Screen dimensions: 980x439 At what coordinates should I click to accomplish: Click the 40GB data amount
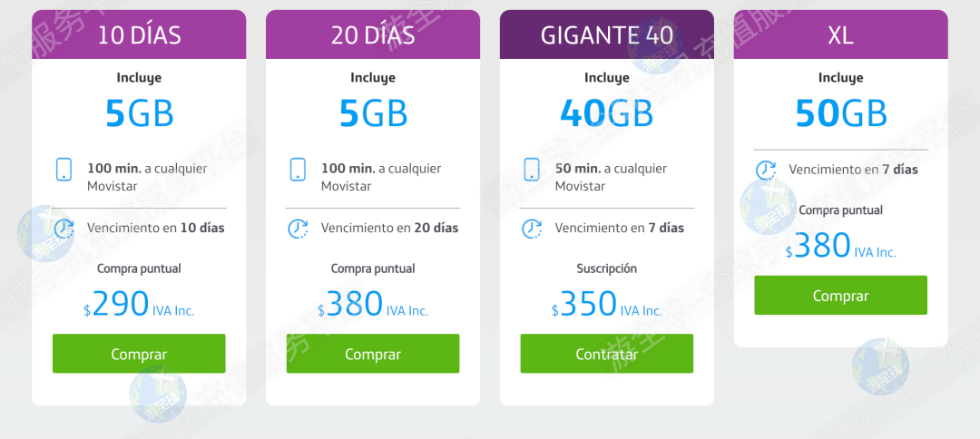click(607, 113)
